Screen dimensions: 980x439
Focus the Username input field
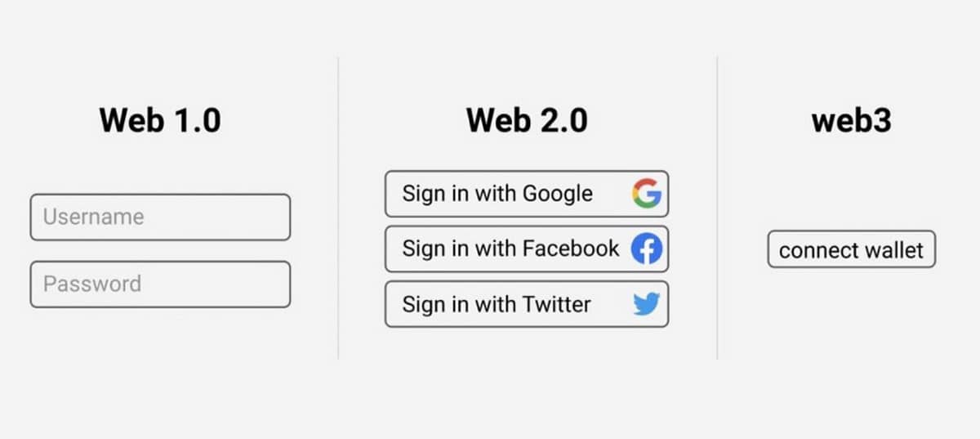point(160,217)
